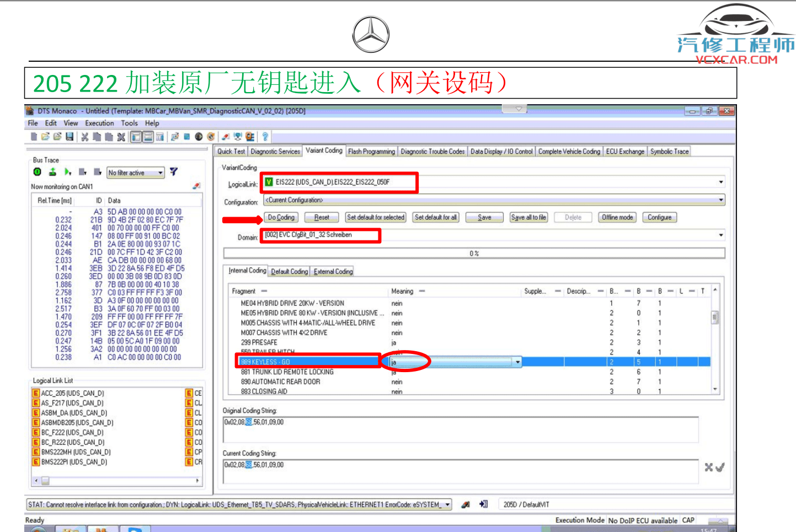Click the coding progress bar showing 0%
The image size is (796, 532).
click(474, 253)
